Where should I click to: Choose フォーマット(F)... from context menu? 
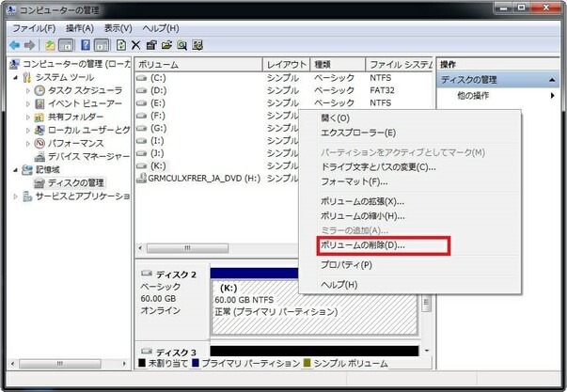tap(354, 181)
